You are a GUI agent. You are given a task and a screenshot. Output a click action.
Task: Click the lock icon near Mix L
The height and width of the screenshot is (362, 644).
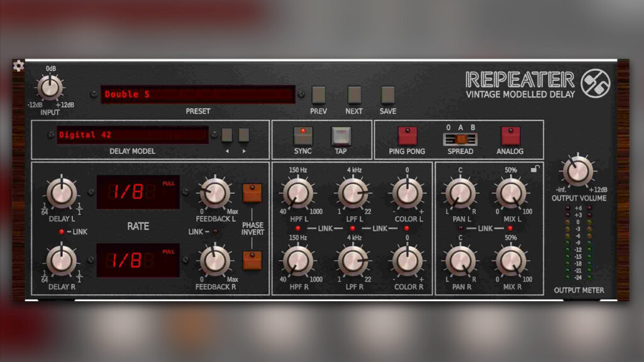535,168
